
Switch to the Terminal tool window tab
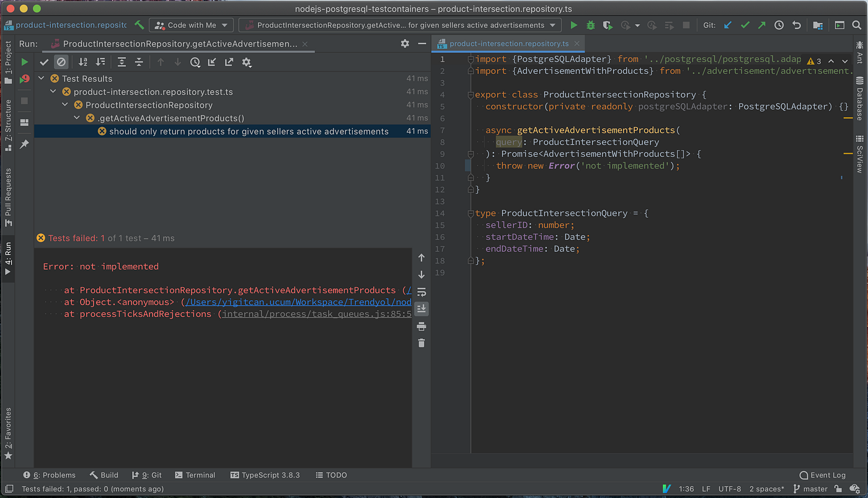(x=195, y=475)
